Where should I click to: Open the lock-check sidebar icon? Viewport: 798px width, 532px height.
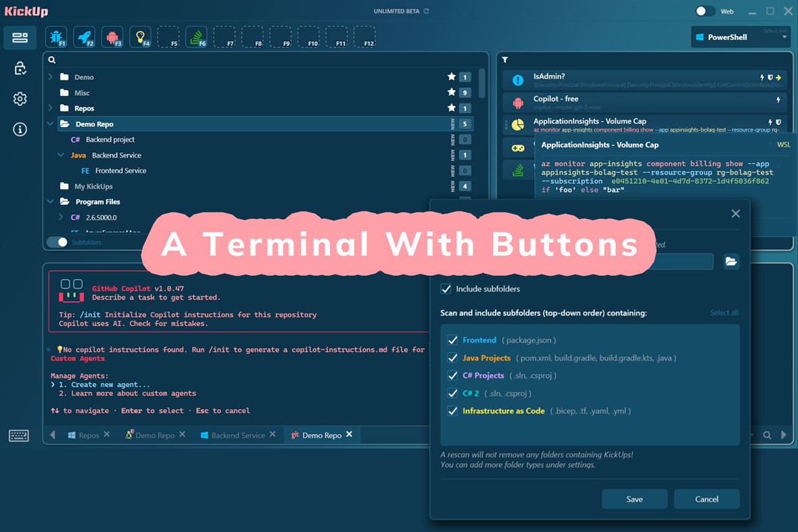click(x=20, y=68)
